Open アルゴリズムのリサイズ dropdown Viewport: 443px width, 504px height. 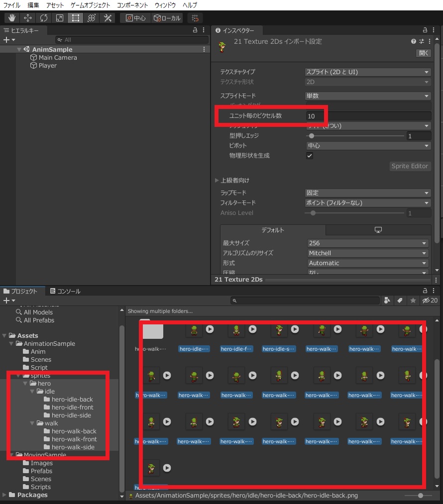pyautogui.click(x=368, y=253)
